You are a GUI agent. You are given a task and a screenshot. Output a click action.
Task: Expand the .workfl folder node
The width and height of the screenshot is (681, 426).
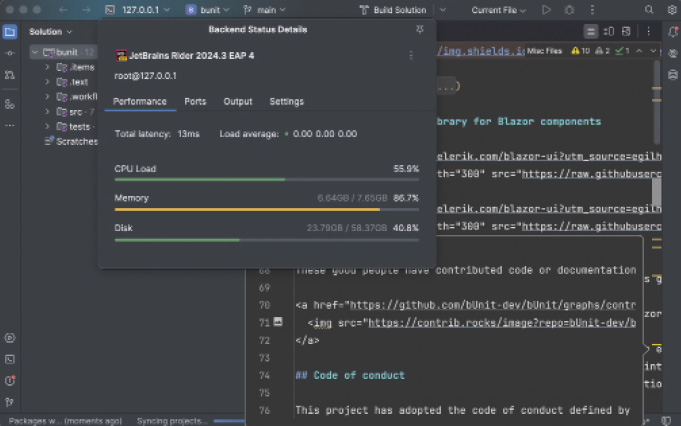coord(47,97)
